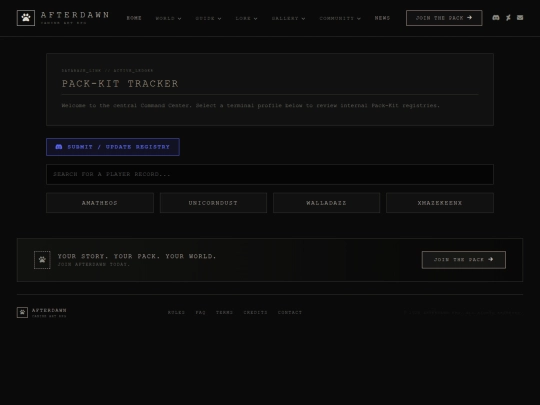Click the Pack-Kit Tracker heading
Image resolution: width=540 pixels, height=405 pixels.
point(120,84)
